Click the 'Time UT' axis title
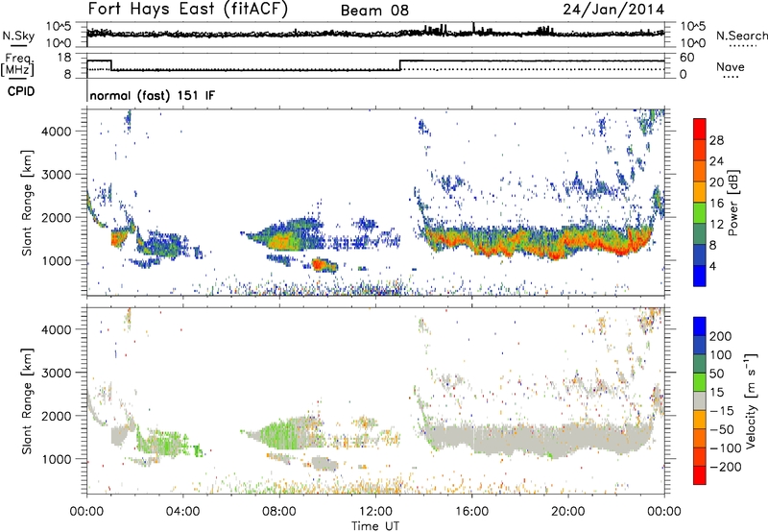Image resolution: width=768 pixels, height=532 pixels. click(375, 526)
